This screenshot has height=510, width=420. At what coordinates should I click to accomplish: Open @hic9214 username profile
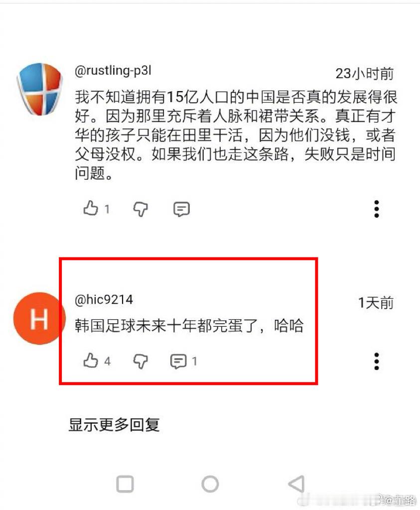104,299
